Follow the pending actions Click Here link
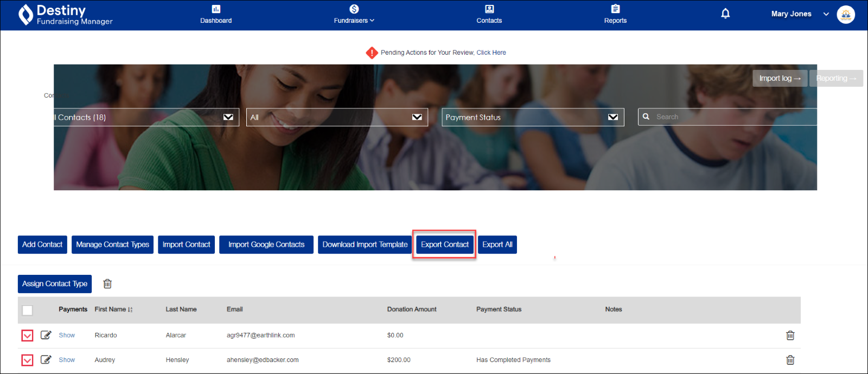The height and width of the screenshot is (374, 868). (x=491, y=53)
